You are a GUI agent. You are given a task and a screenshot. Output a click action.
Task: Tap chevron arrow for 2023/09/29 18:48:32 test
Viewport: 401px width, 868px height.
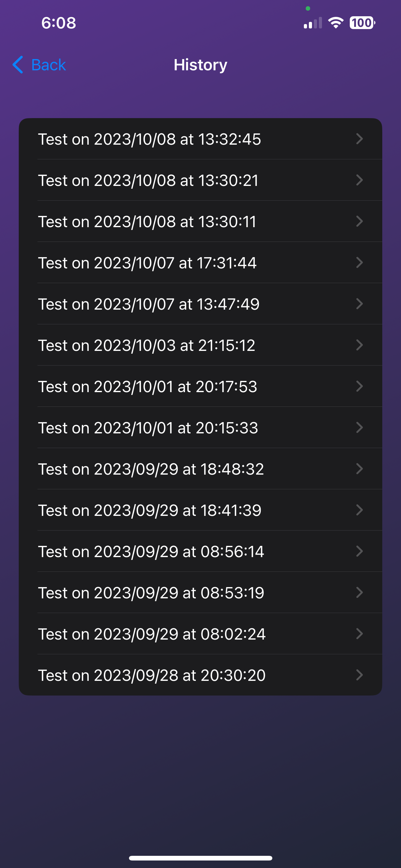tap(359, 469)
